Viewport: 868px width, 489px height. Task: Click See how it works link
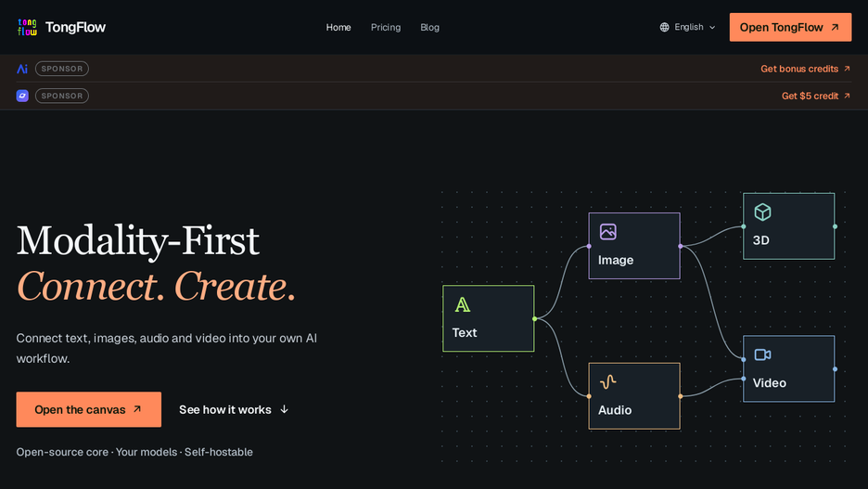pos(234,409)
